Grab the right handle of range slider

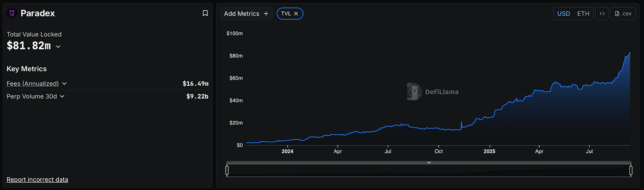[x=631, y=171]
